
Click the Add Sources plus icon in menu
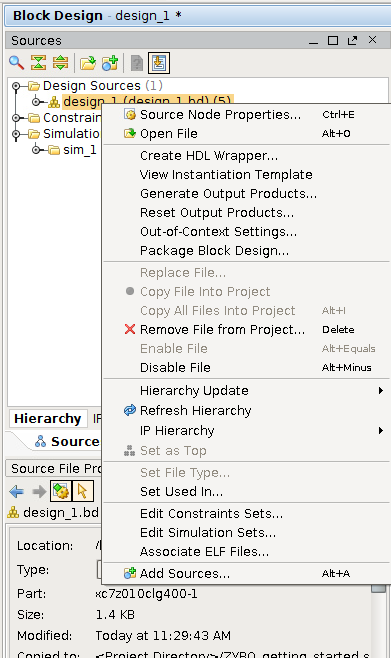tap(130, 573)
